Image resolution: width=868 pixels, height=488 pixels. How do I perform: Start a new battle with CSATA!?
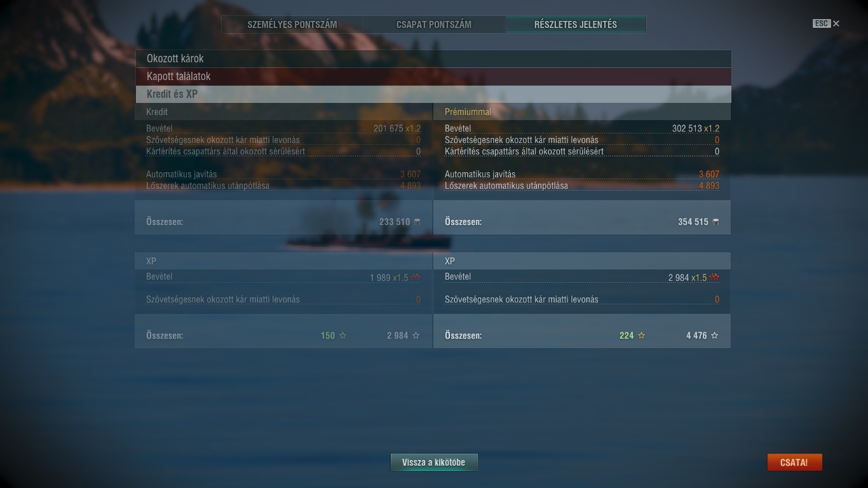[x=794, y=463]
